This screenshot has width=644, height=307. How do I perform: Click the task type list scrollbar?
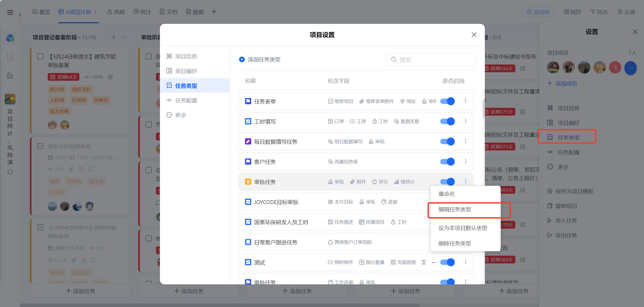(x=483, y=108)
